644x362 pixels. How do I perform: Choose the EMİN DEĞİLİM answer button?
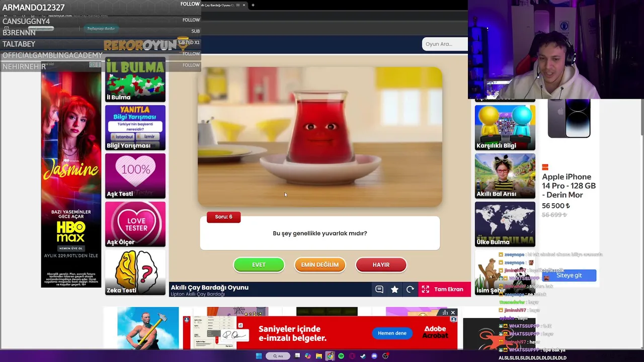[320, 264]
